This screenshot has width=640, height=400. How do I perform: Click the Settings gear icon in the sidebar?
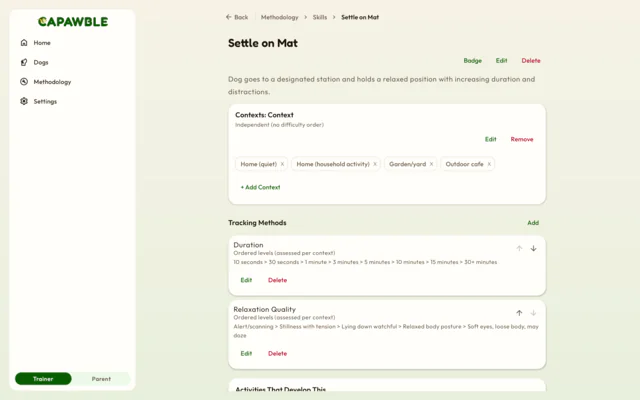pyautogui.click(x=24, y=101)
